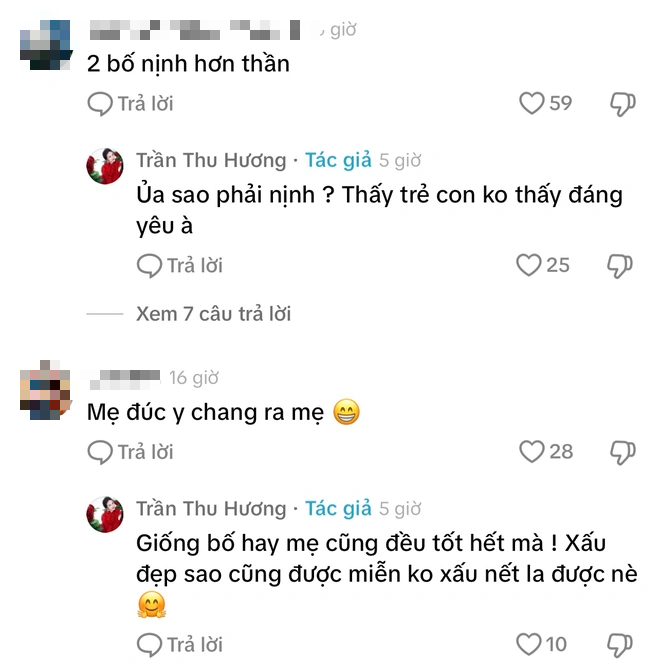Dislike the comment with 28 likes
660x667 pixels.
622,452
